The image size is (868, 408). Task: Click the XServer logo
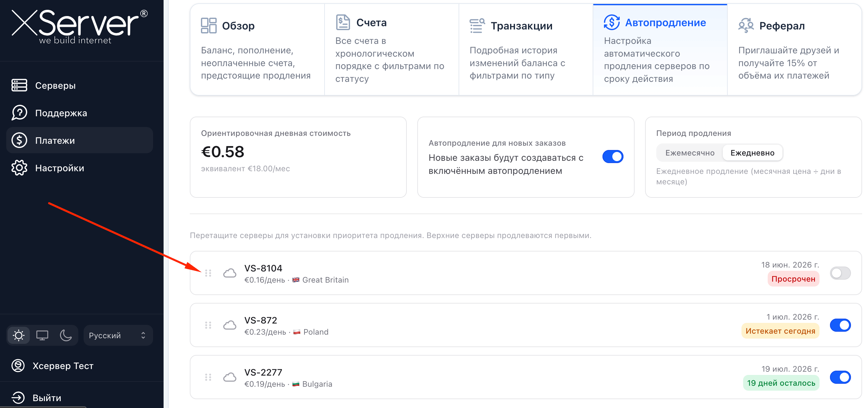[80, 27]
